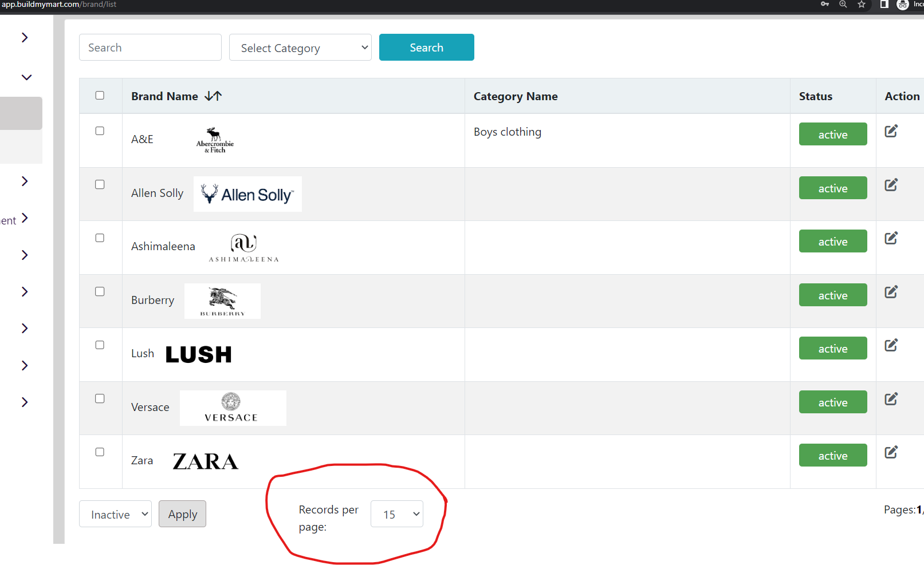The width and height of the screenshot is (924, 565).
Task: Click the "Versace" brand name text
Action: click(150, 407)
